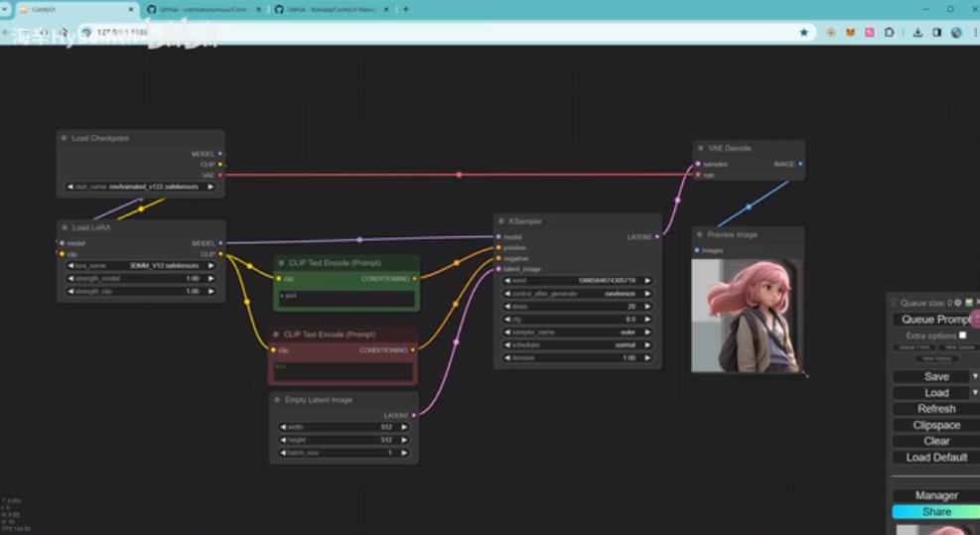Viewport: 980px width, 535px height.
Task: Click the generated girl preview image
Action: pos(746,316)
